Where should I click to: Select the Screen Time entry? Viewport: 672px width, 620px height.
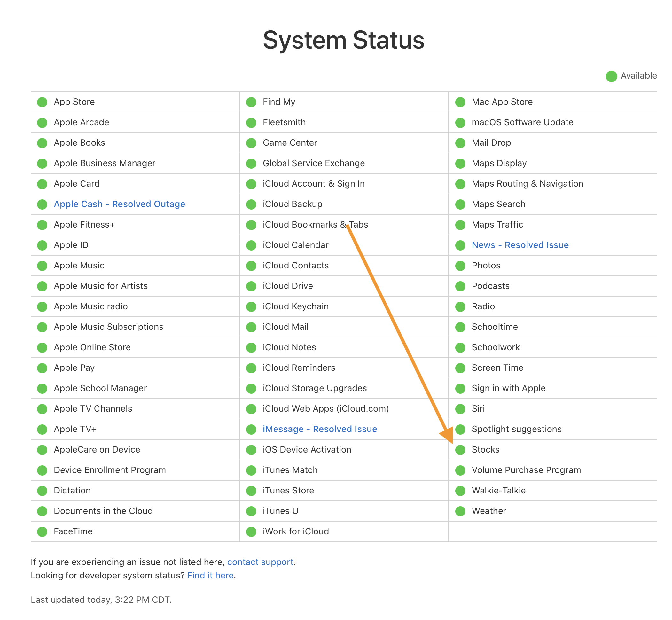(x=497, y=368)
